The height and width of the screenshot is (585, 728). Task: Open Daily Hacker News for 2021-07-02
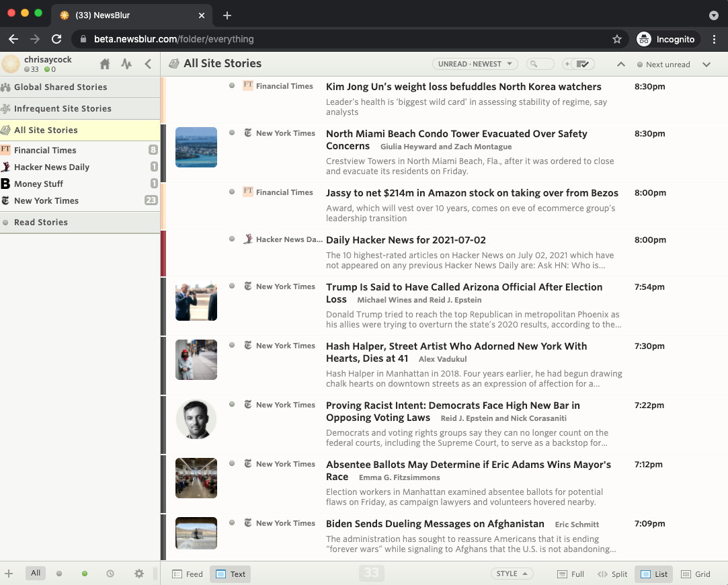(406, 240)
